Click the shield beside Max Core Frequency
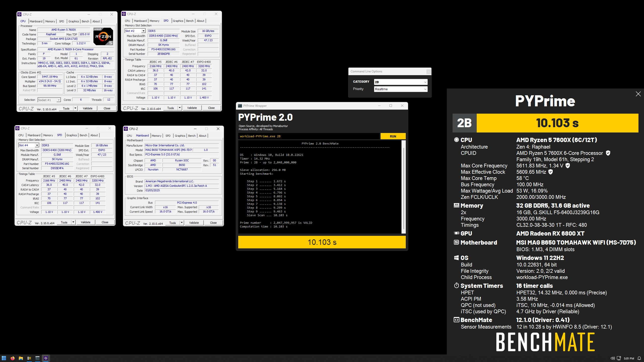644x362 pixels. 568,166
